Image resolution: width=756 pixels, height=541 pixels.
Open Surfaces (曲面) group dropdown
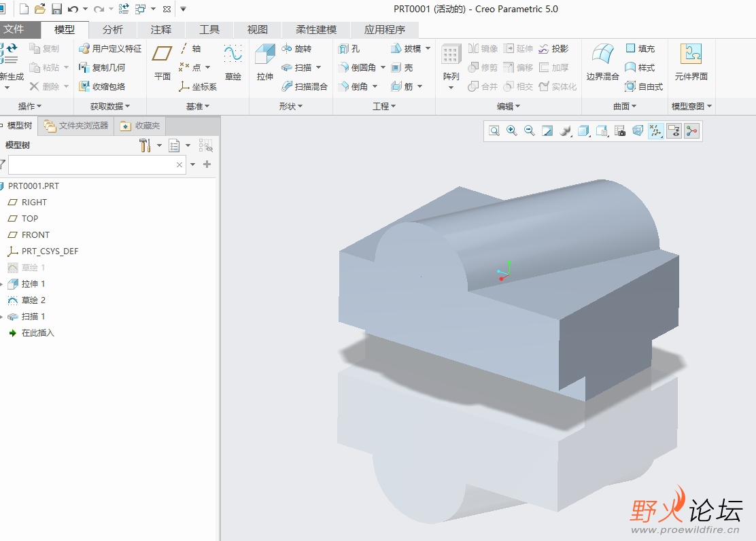click(x=625, y=106)
